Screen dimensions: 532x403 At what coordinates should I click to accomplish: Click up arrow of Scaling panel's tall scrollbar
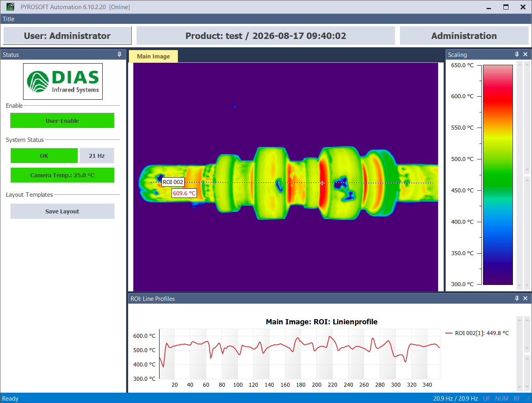pyautogui.click(x=519, y=64)
